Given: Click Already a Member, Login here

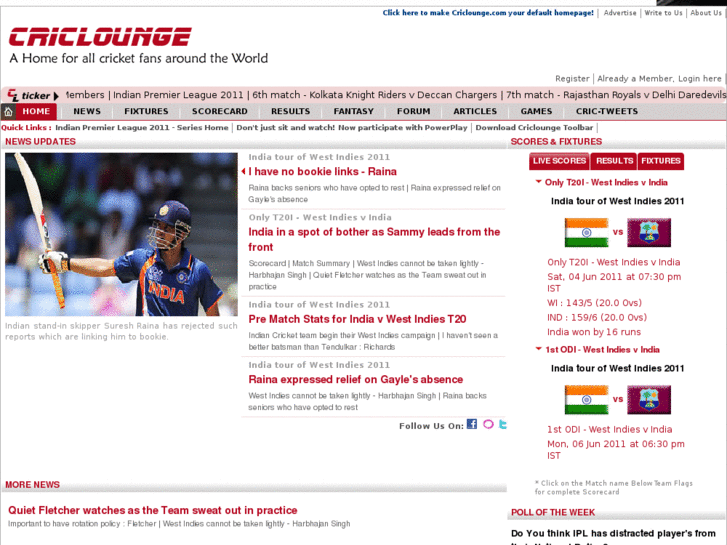Looking at the screenshot, I should pos(659,79).
